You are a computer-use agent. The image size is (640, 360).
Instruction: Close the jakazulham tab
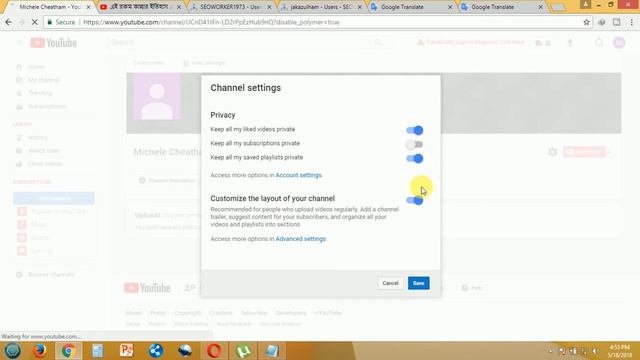tap(360, 7)
